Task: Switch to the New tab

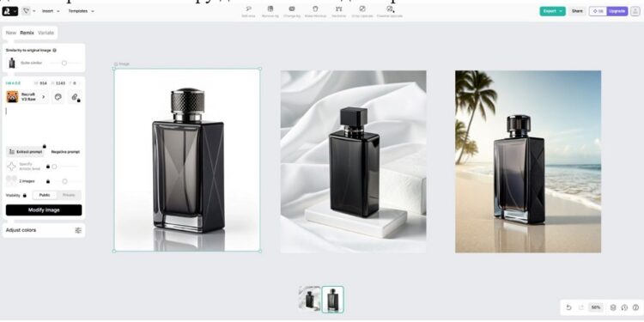Action: [11, 33]
